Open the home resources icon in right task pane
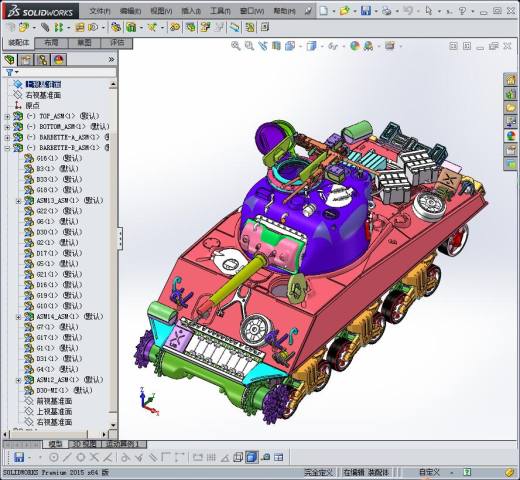Image resolution: width=520 pixels, height=480 pixels. (510, 80)
